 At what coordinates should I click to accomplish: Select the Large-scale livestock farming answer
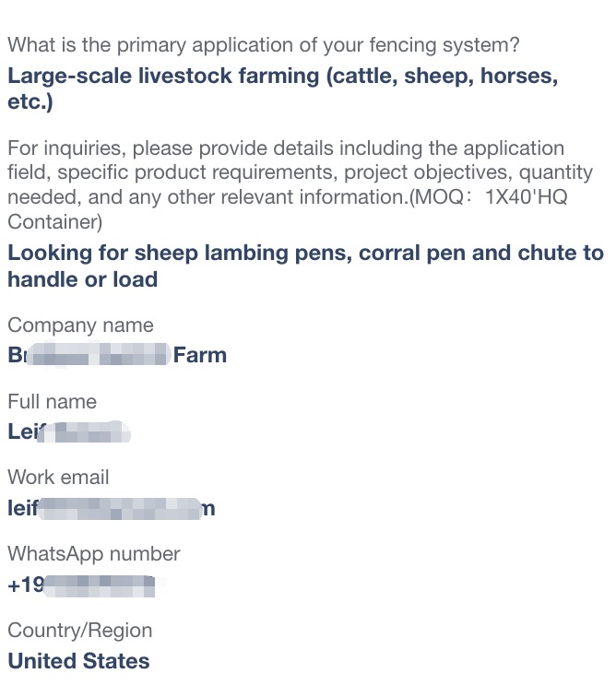click(x=283, y=89)
